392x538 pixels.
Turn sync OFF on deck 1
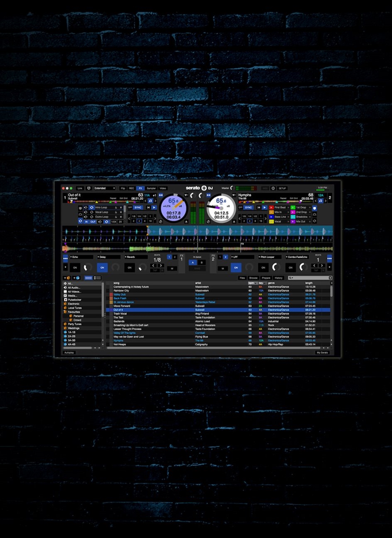pyautogui.click(x=130, y=207)
